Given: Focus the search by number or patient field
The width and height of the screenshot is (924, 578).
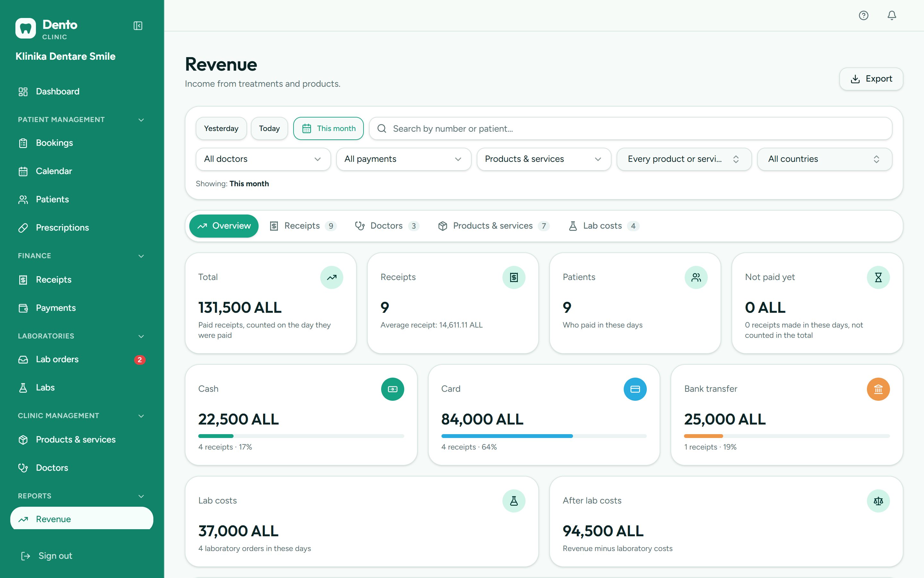Looking at the screenshot, I should [x=630, y=128].
